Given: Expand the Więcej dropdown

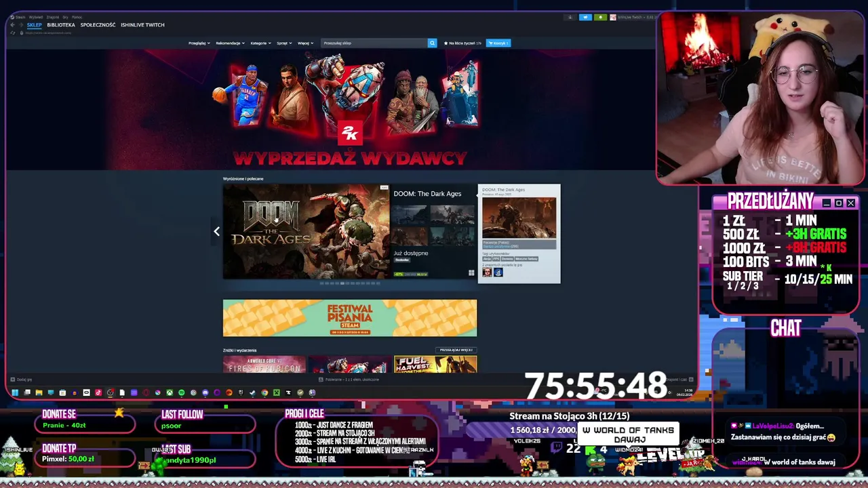Looking at the screenshot, I should point(305,43).
